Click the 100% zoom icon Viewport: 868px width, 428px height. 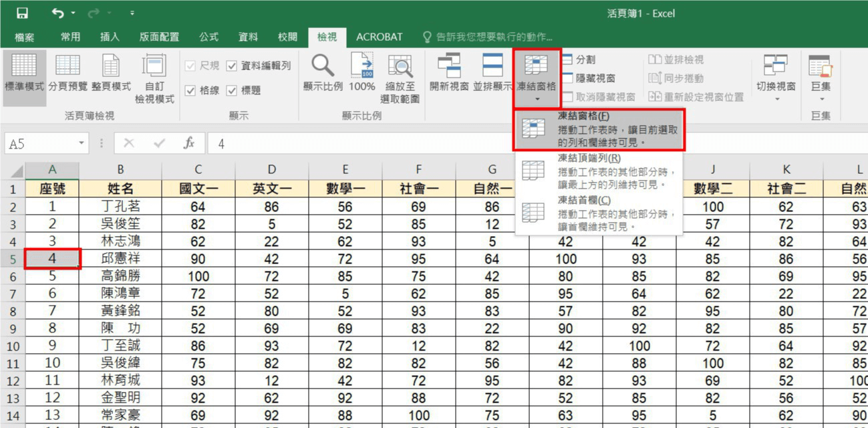point(362,72)
